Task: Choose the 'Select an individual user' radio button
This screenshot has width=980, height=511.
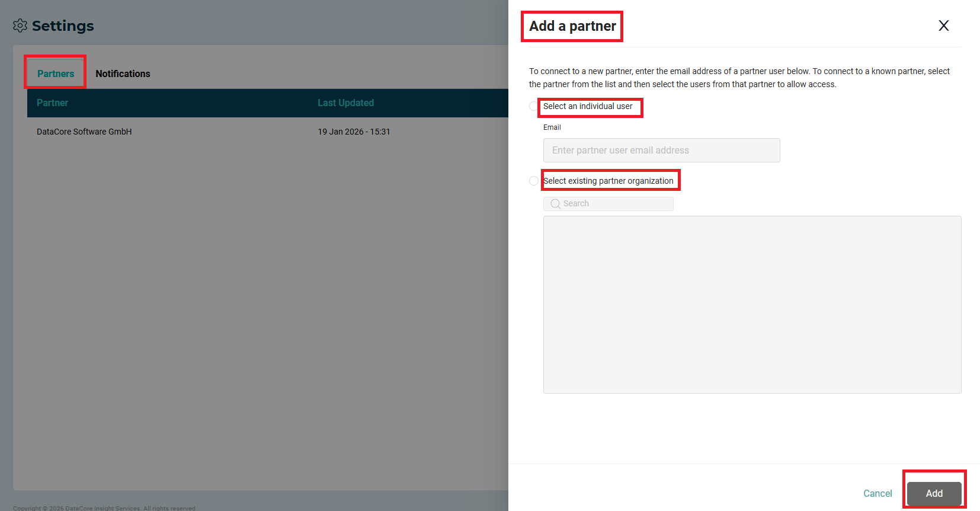Action: coord(533,107)
